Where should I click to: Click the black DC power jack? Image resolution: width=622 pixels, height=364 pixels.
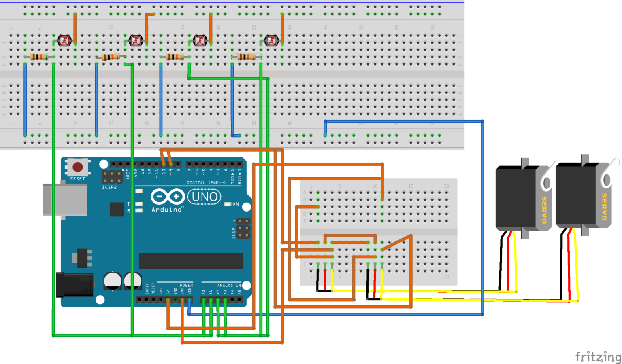coord(75,285)
